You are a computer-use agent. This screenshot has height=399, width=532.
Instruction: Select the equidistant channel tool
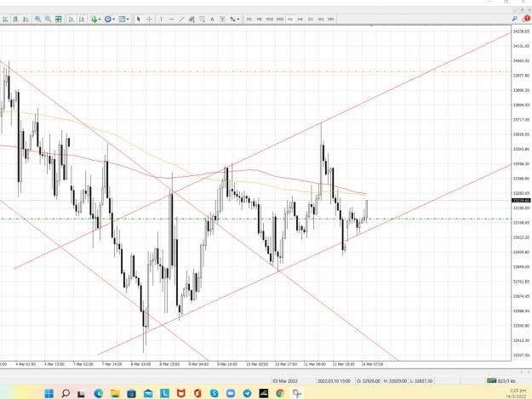[x=192, y=20]
